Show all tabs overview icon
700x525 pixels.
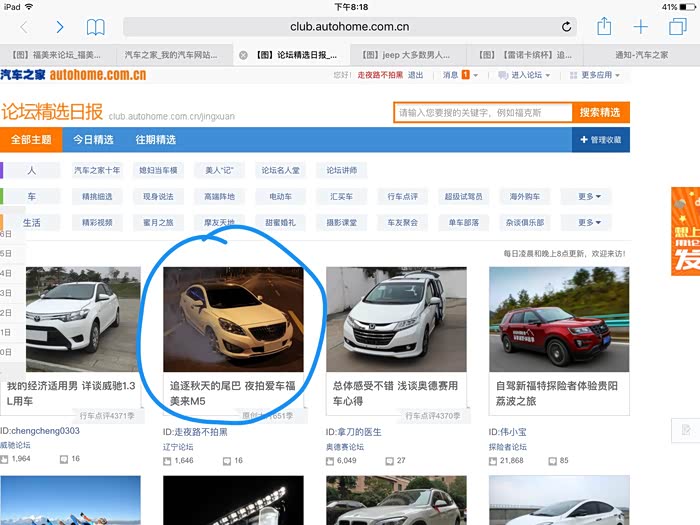pos(677,27)
